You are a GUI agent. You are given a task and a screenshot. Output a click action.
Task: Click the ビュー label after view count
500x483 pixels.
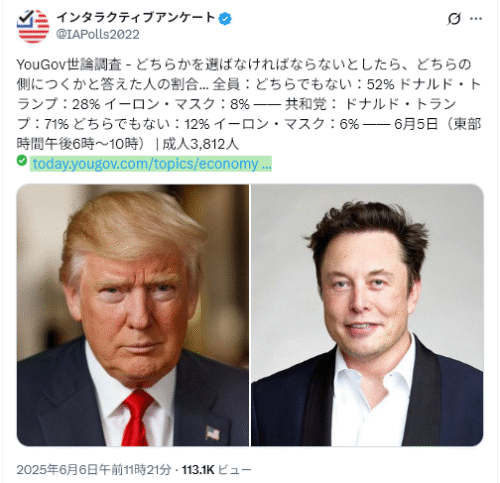coord(234,470)
